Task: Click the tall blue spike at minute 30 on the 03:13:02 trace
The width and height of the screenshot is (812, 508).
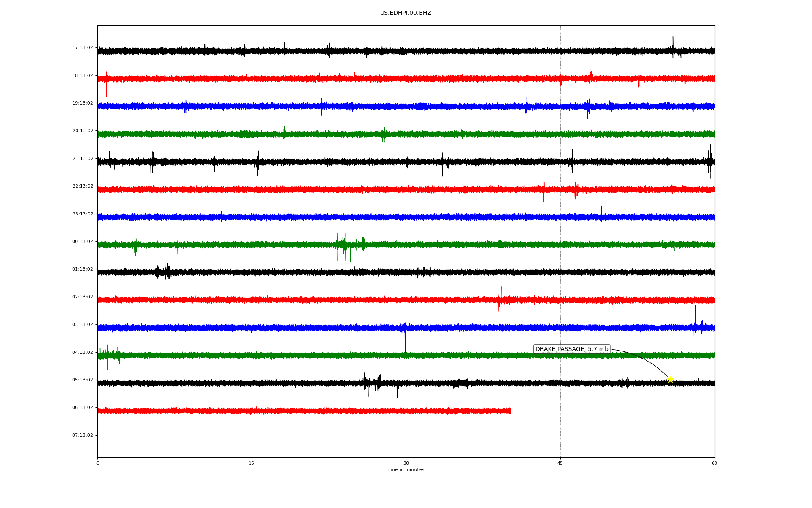Action: click(405, 339)
